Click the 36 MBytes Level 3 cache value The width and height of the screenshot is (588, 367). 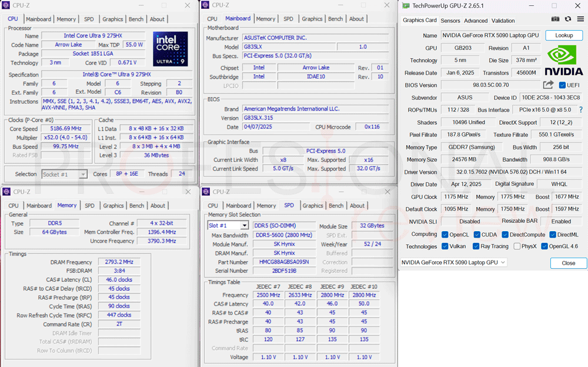click(x=156, y=155)
